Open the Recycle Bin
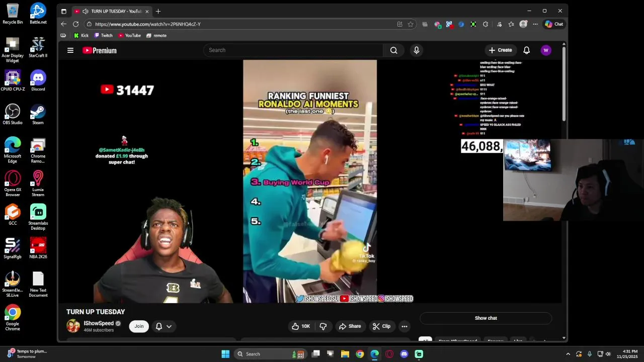 pos(13,14)
